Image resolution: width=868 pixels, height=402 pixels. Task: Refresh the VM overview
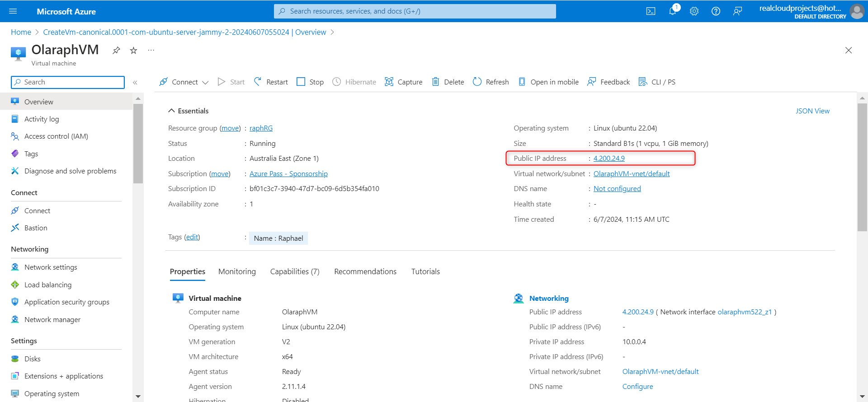click(491, 82)
